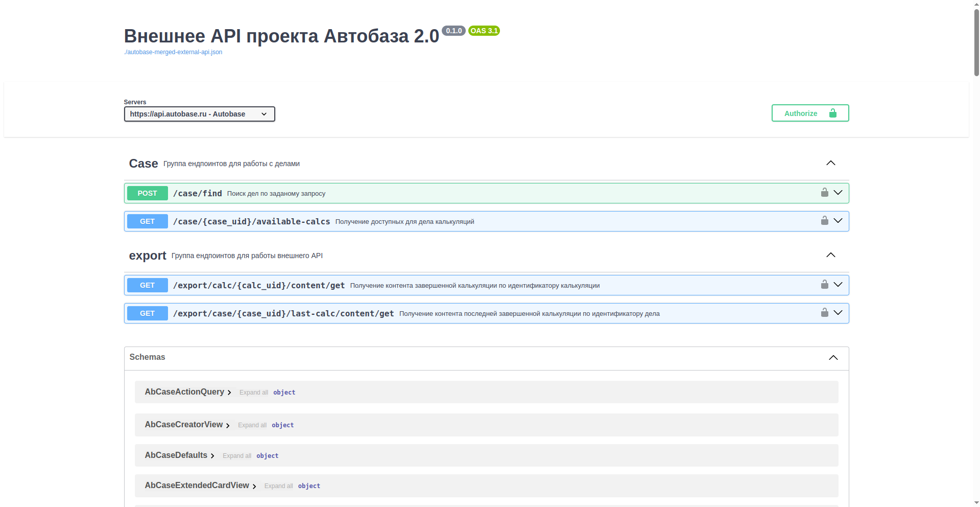Click GET badge of /export/calc content endpoint
The image size is (980, 507).
point(147,285)
